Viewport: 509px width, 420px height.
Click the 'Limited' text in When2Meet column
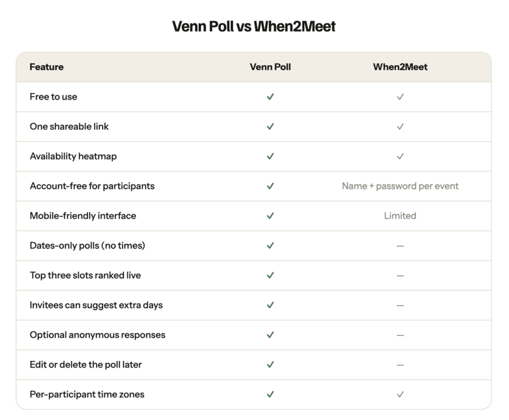[x=400, y=216]
